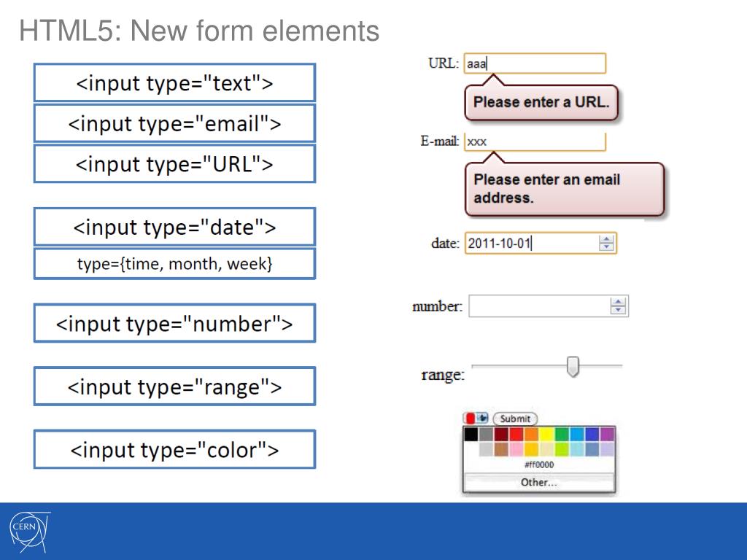Pick the royal blue color swatch
747x560 pixels.
coord(592,435)
